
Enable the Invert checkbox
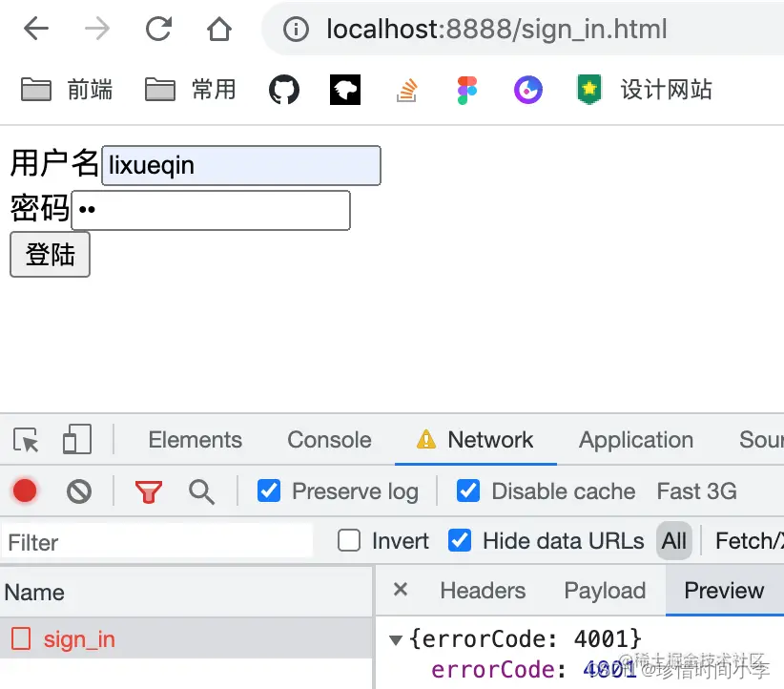348,540
